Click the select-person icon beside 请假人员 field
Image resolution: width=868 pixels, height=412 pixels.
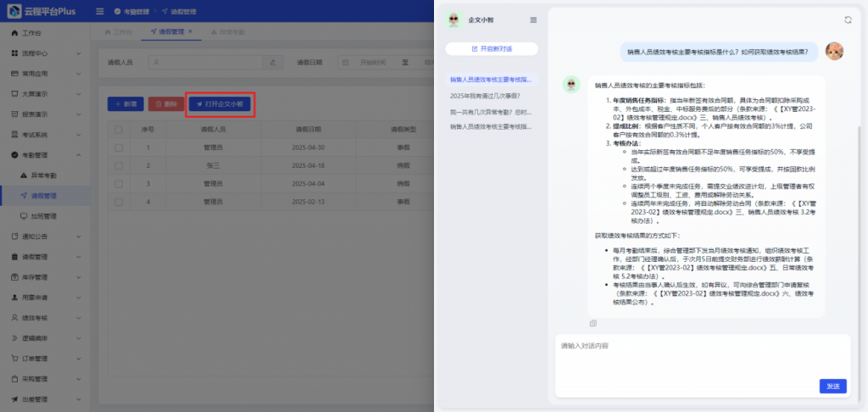click(x=272, y=63)
